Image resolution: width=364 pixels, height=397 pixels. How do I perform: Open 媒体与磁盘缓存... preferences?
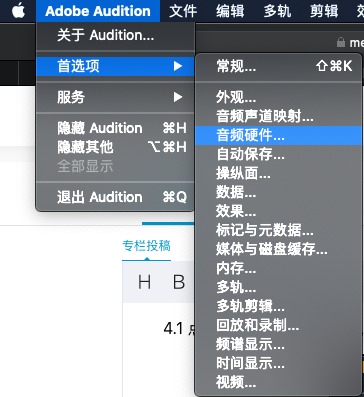pos(278,249)
